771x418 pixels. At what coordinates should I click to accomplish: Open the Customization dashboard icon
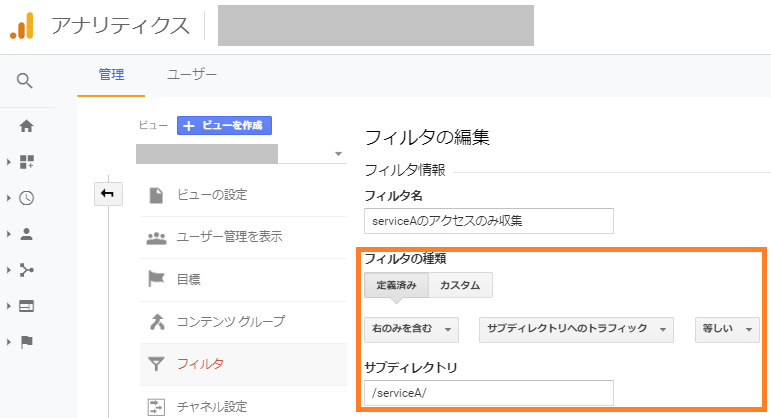click(27, 162)
